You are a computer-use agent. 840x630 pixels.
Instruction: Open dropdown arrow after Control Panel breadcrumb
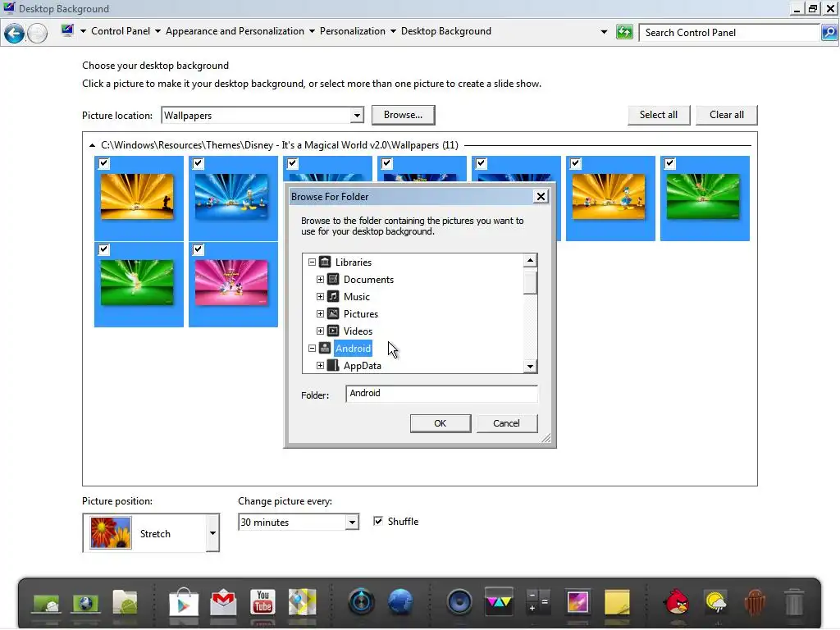coord(157,31)
